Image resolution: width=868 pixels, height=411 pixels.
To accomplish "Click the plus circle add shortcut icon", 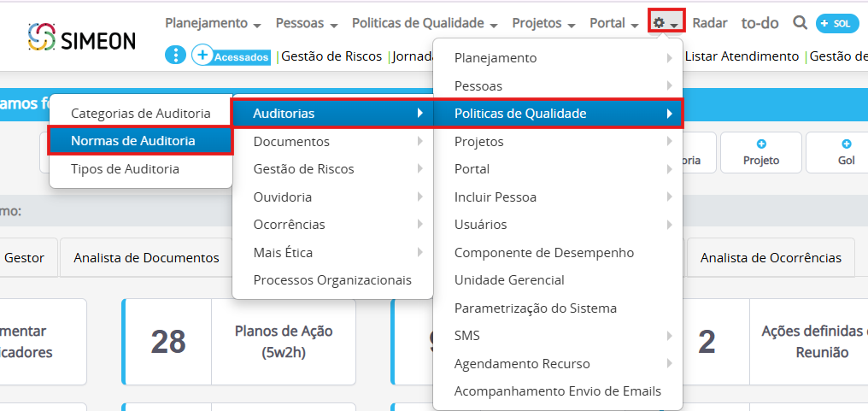I will click(202, 56).
